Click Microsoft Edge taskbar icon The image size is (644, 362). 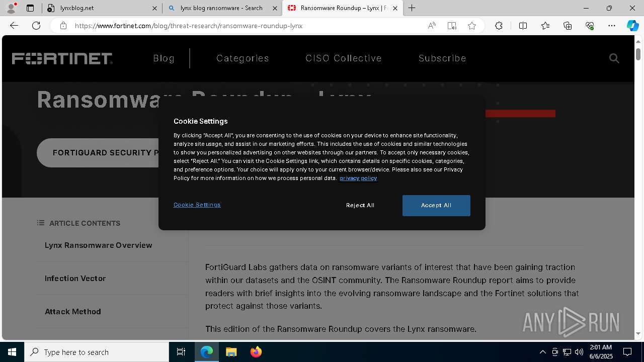tap(207, 352)
